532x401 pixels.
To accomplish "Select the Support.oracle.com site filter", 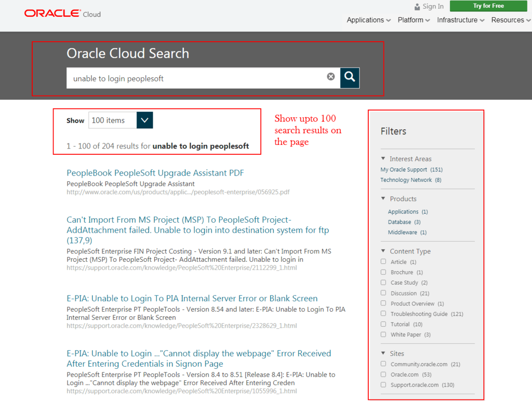I will [383, 385].
